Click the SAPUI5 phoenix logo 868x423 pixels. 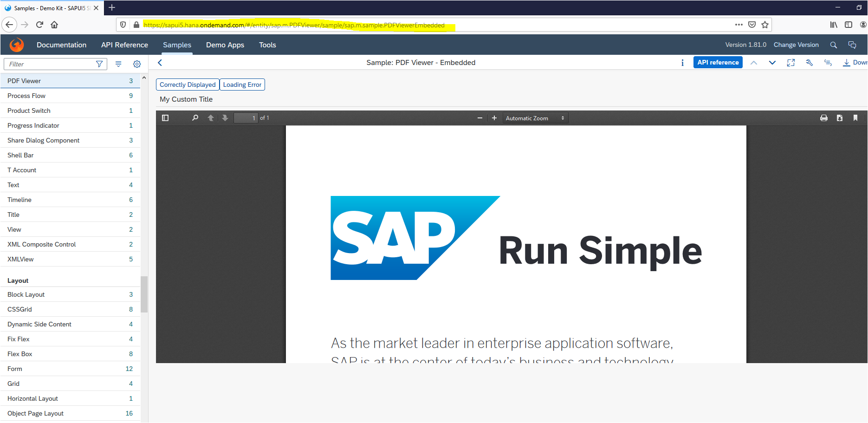coord(17,45)
